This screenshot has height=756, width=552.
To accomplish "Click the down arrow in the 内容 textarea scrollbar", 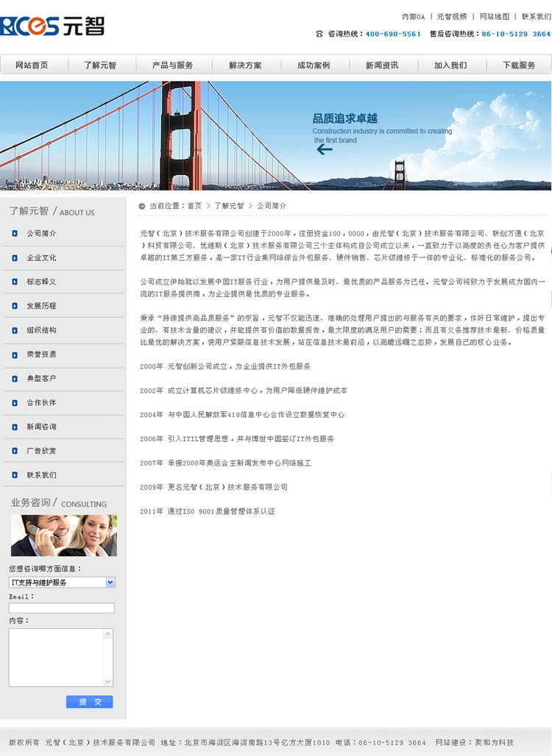I will [x=108, y=682].
